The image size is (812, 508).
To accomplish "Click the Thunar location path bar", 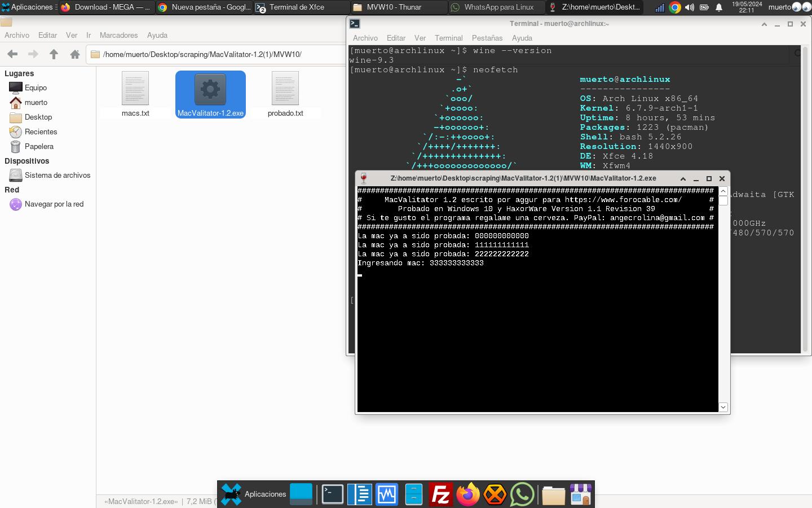I will pyautogui.click(x=217, y=54).
